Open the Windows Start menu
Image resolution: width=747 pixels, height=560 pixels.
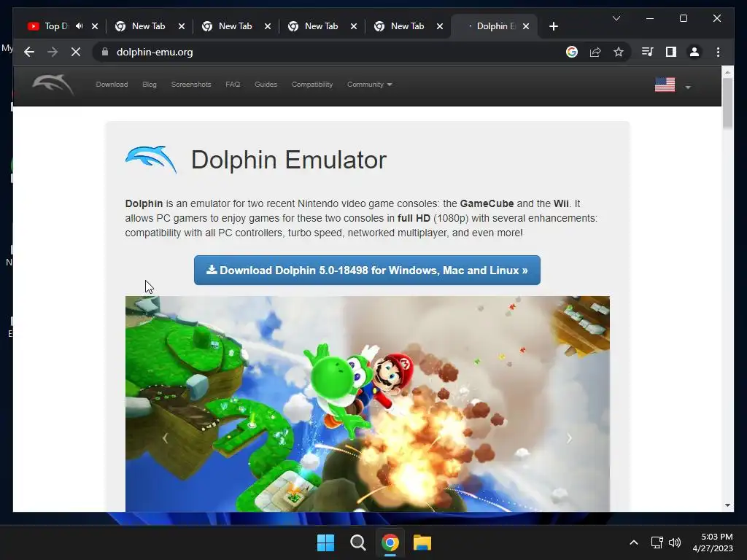pyautogui.click(x=326, y=542)
